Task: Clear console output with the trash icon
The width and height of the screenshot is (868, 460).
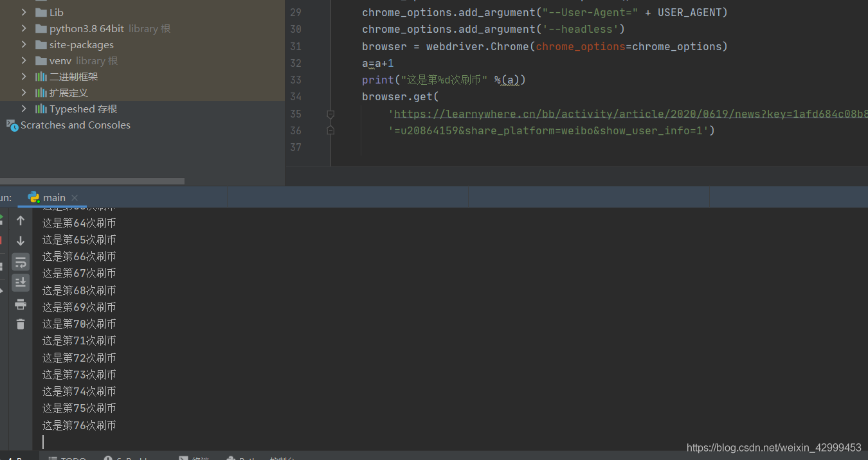Action: (x=21, y=324)
